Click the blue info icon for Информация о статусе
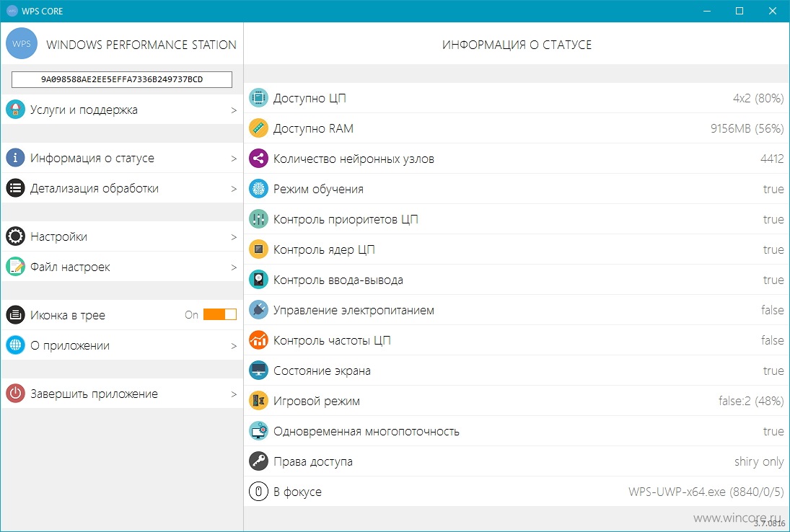The height and width of the screenshot is (532, 790). click(16, 158)
